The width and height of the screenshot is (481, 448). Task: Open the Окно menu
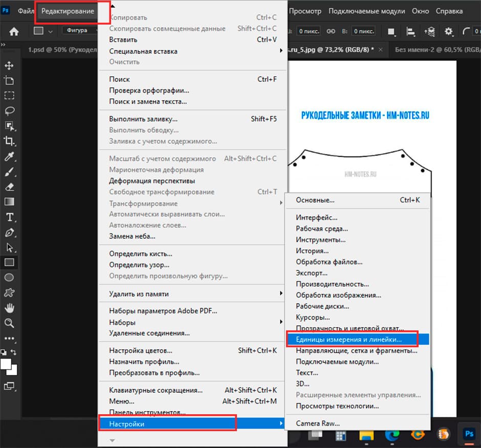(x=421, y=11)
